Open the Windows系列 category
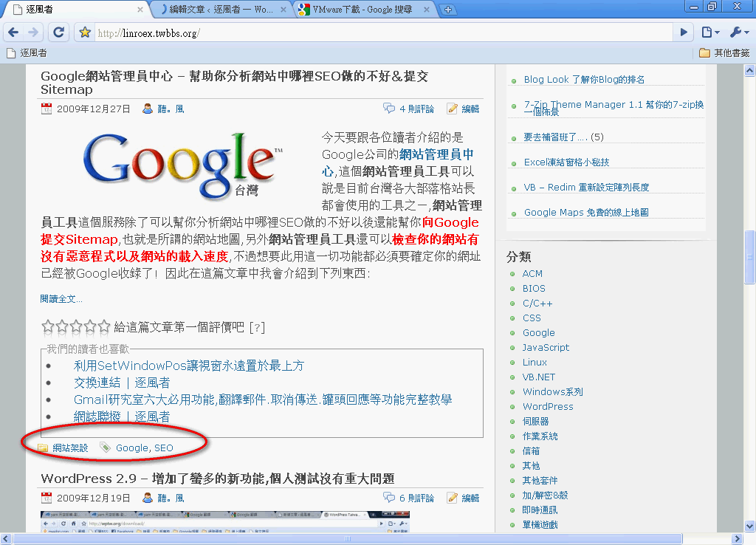 (552, 391)
